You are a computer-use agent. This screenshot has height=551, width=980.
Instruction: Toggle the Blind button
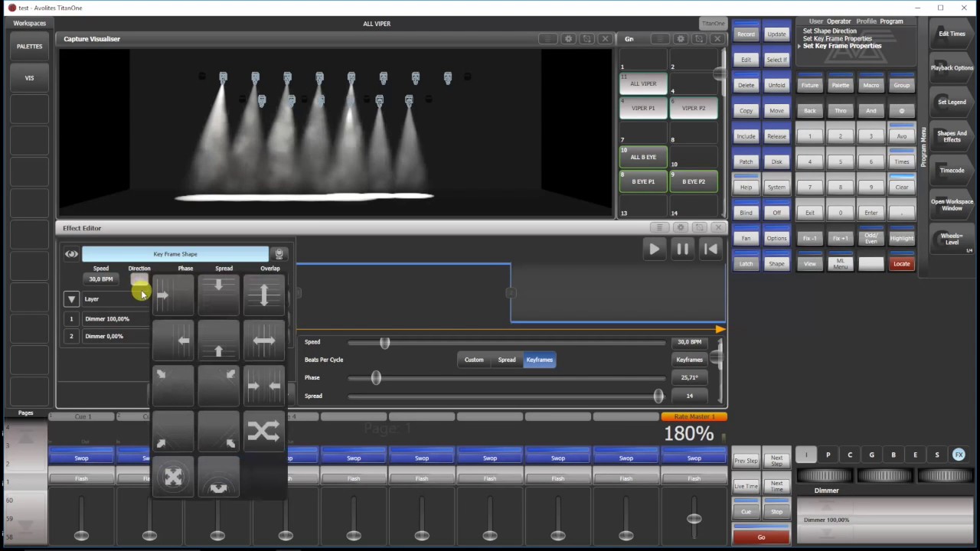(x=746, y=210)
